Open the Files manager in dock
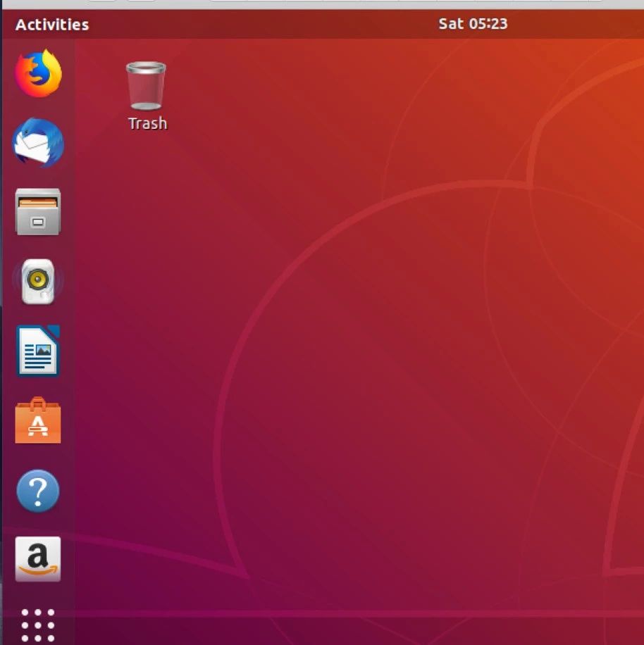 (38, 212)
